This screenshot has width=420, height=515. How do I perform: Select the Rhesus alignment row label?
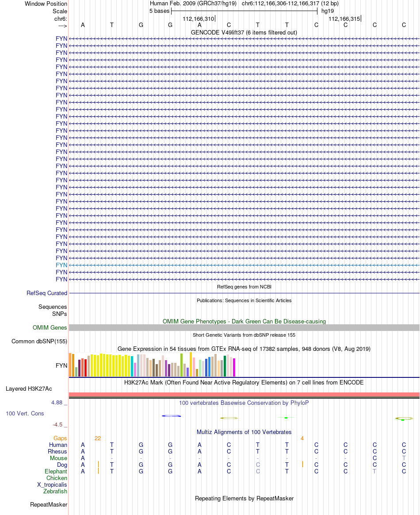pos(57,451)
